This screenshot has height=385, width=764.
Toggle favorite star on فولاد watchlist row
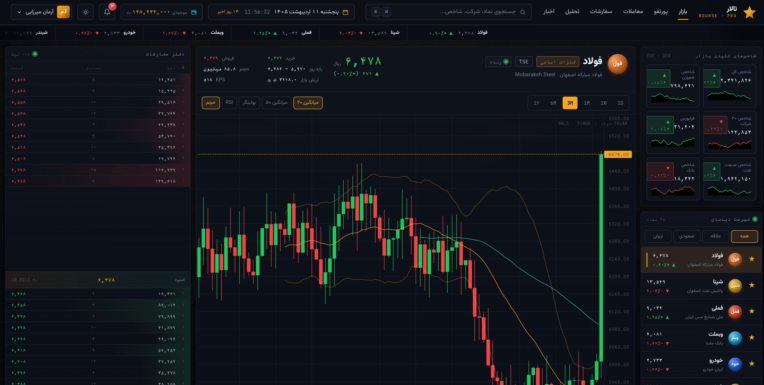(751, 259)
